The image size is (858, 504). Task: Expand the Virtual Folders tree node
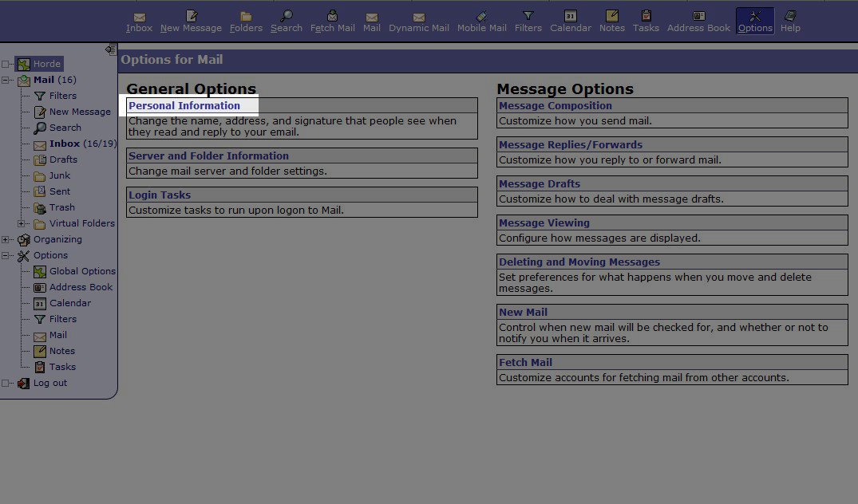[x=22, y=223]
